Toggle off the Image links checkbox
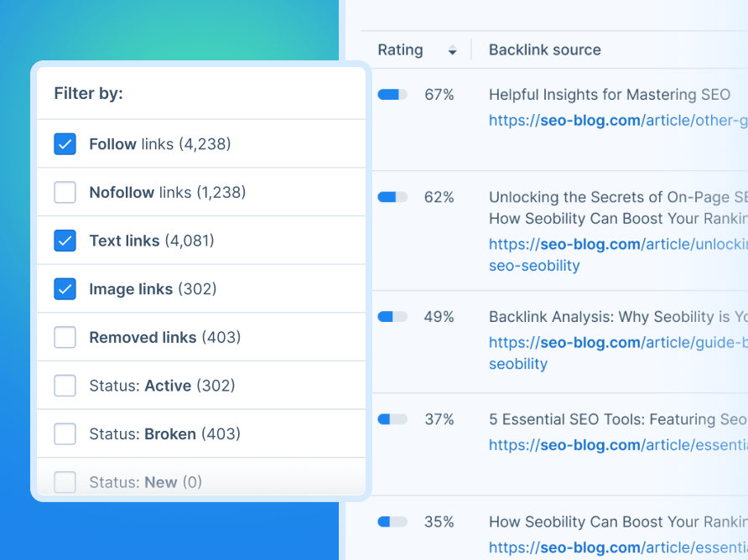748x560 pixels. tap(65, 288)
